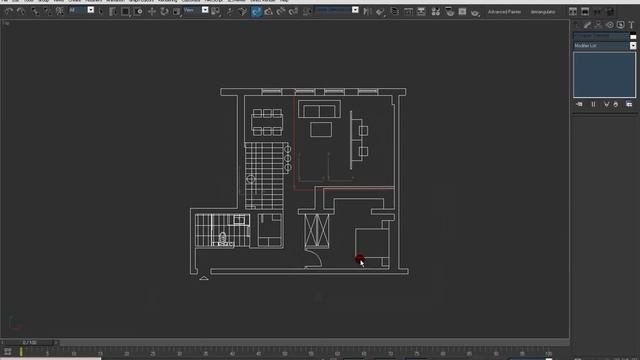Click the time slider showing 0 / 100

tap(29, 342)
